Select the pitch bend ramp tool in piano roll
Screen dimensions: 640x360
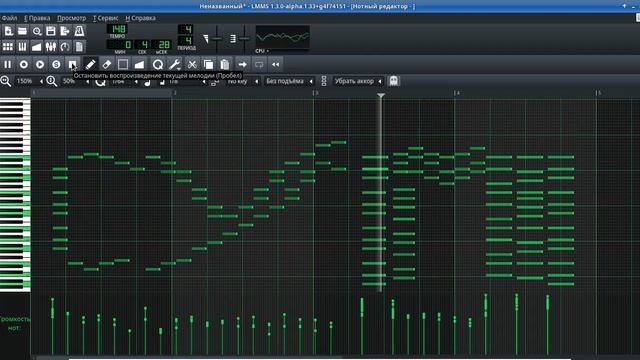tap(139, 64)
